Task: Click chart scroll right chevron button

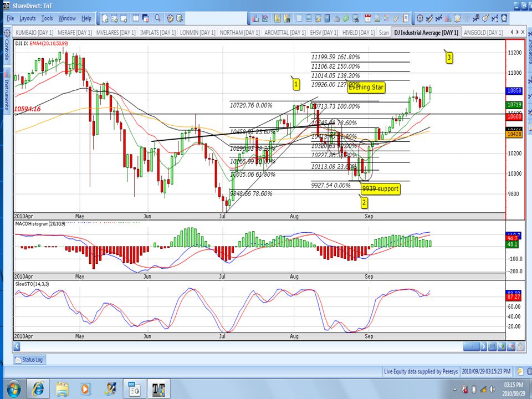Action: point(483,347)
